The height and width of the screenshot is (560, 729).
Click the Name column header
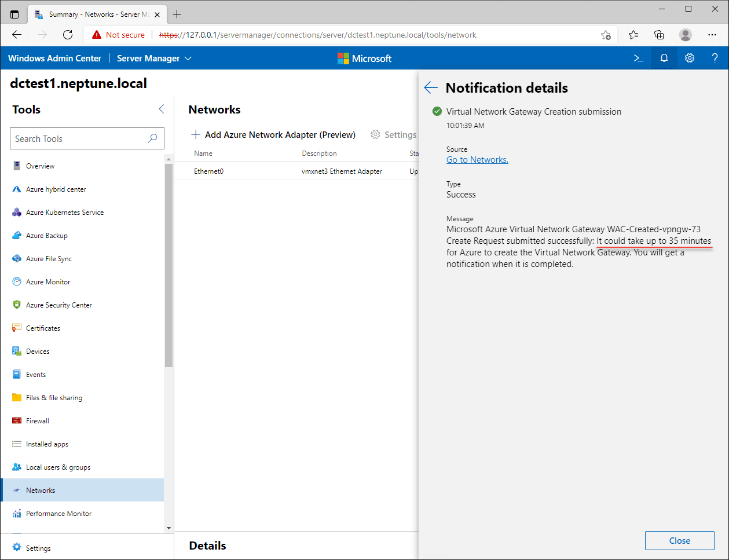(203, 153)
